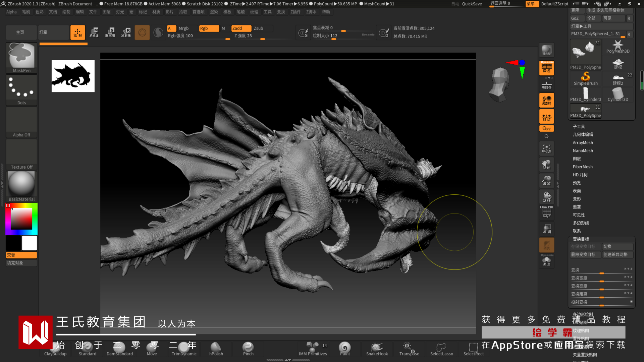Expand the FiberMesh section
Screen dimensions: 644x362
(583, 167)
